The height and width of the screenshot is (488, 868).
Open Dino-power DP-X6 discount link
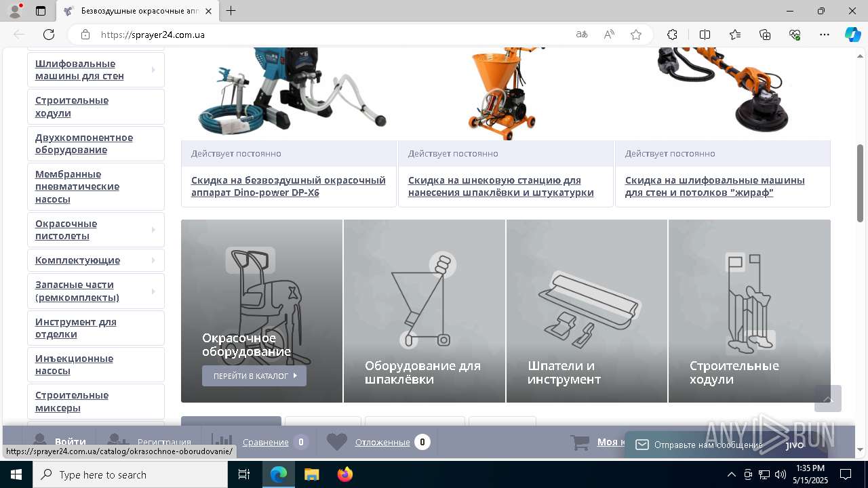288,186
